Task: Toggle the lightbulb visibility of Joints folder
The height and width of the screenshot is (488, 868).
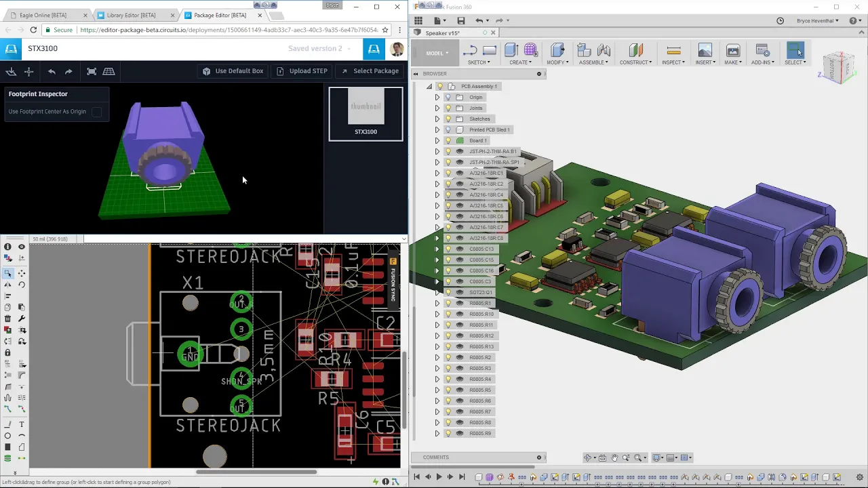Action: click(x=448, y=108)
